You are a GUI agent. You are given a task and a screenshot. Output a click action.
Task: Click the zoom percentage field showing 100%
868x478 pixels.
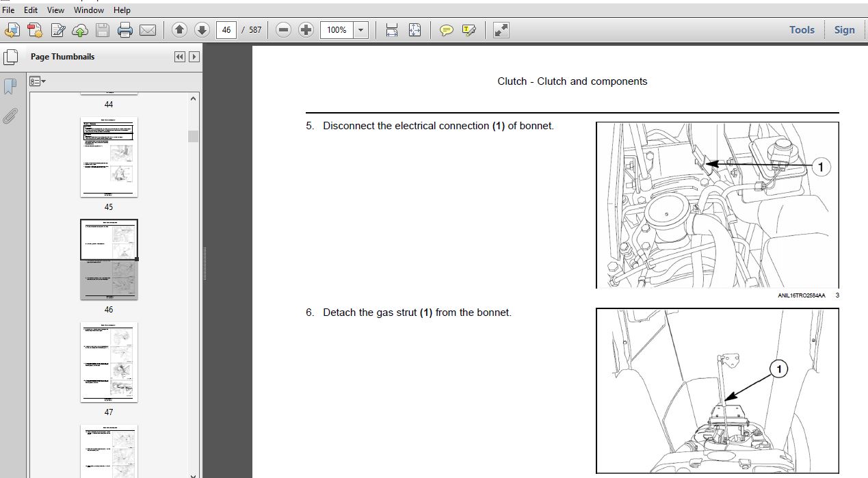(337, 30)
